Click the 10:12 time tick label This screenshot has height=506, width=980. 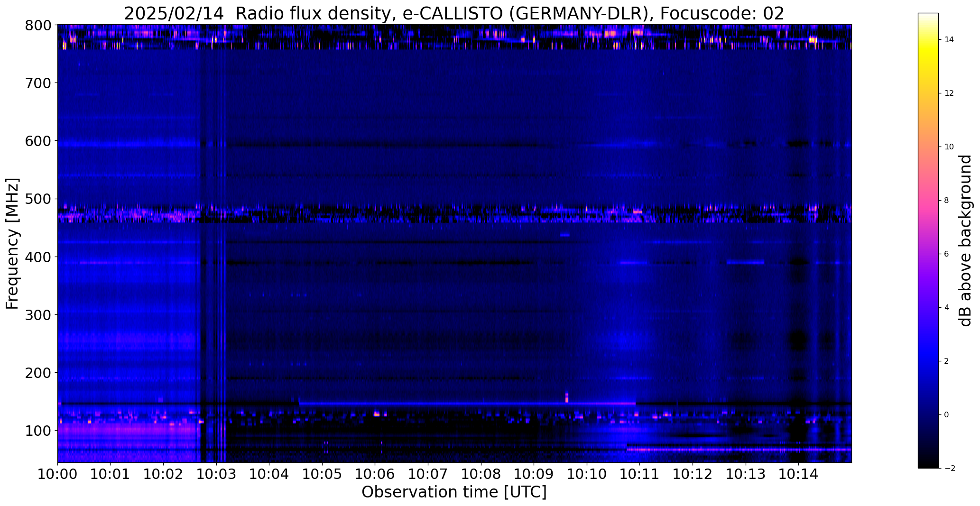coord(693,474)
